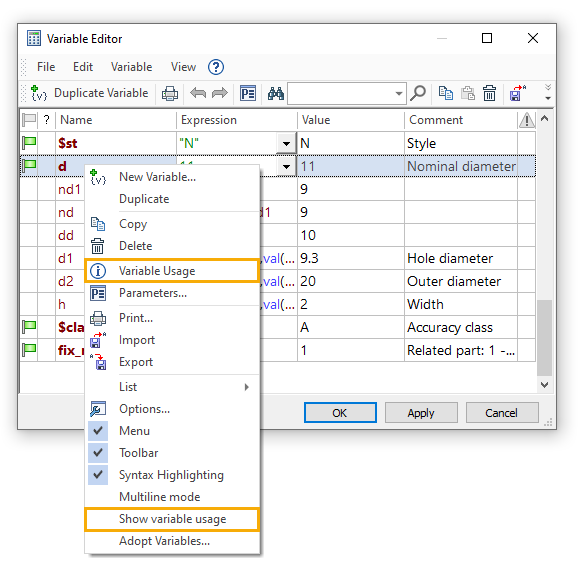Screen dimensions: 579x567
Task: Click Show variable usage menu entry
Action: (x=172, y=519)
